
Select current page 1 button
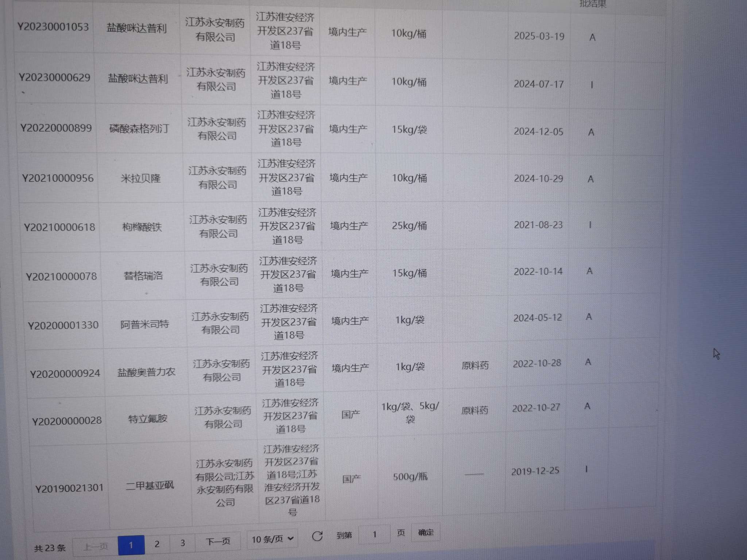point(131,545)
